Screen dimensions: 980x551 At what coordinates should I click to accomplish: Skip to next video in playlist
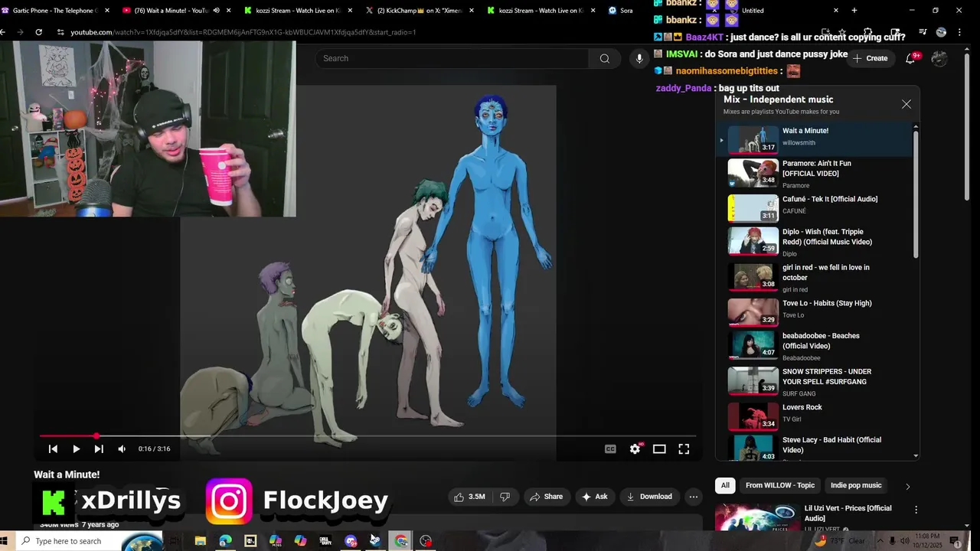coord(99,449)
